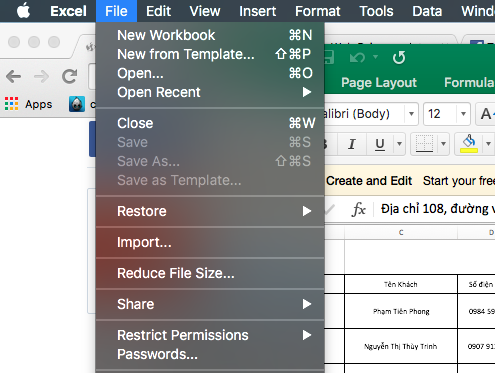Expand the Restore submenu
This screenshot has height=373, width=495.
tap(210, 211)
